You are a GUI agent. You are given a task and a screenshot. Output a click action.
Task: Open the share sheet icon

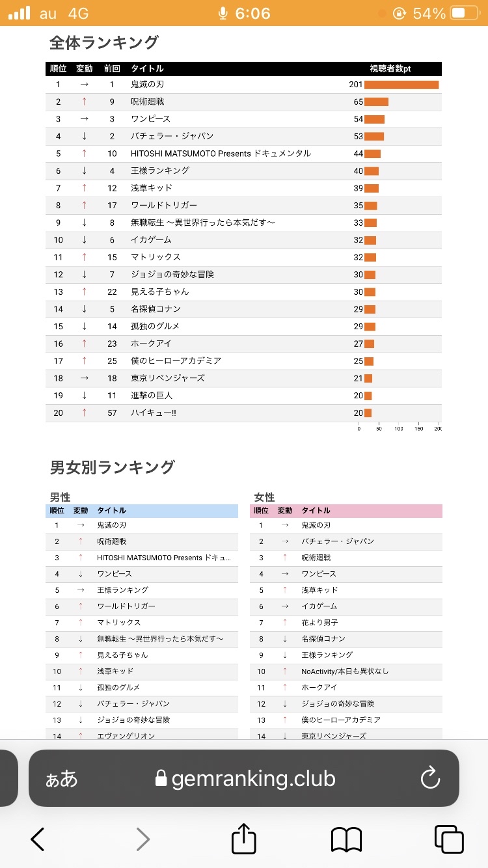point(244,839)
